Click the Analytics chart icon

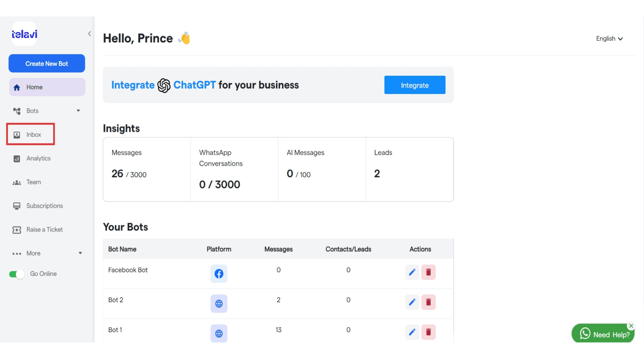tap(17, 159)
